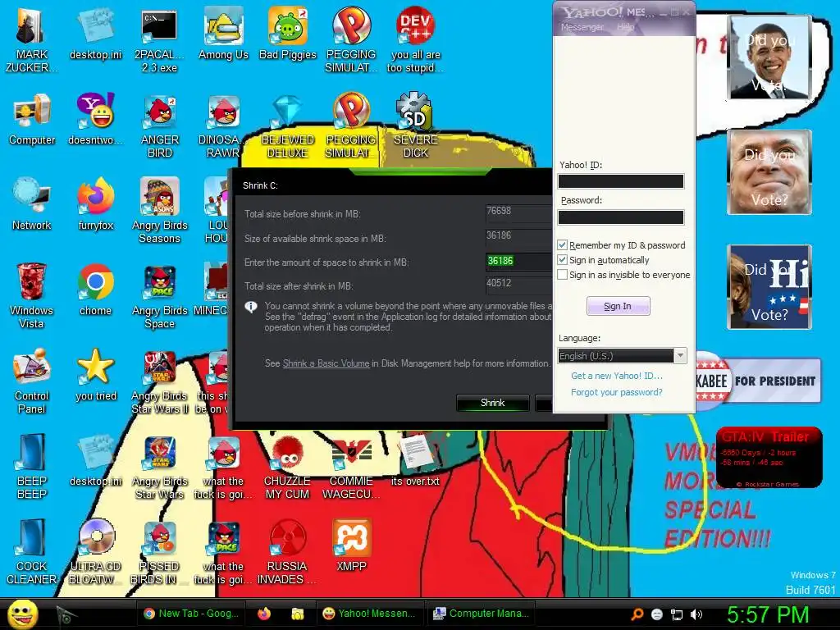Open the BEEP BEEP desktop icon
840x630 pixels.
coord(32,467)
